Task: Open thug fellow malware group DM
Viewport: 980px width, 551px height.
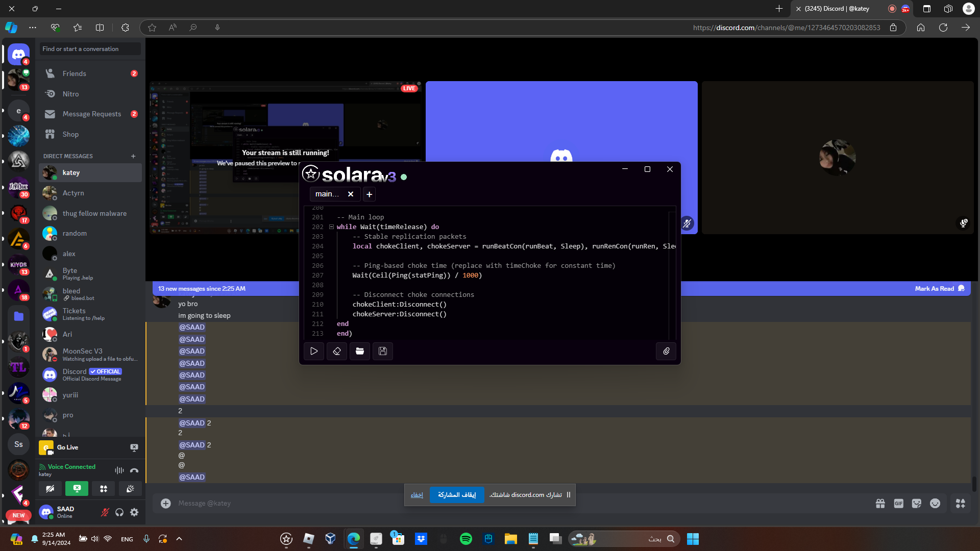Action: click(x=90, y=213)
